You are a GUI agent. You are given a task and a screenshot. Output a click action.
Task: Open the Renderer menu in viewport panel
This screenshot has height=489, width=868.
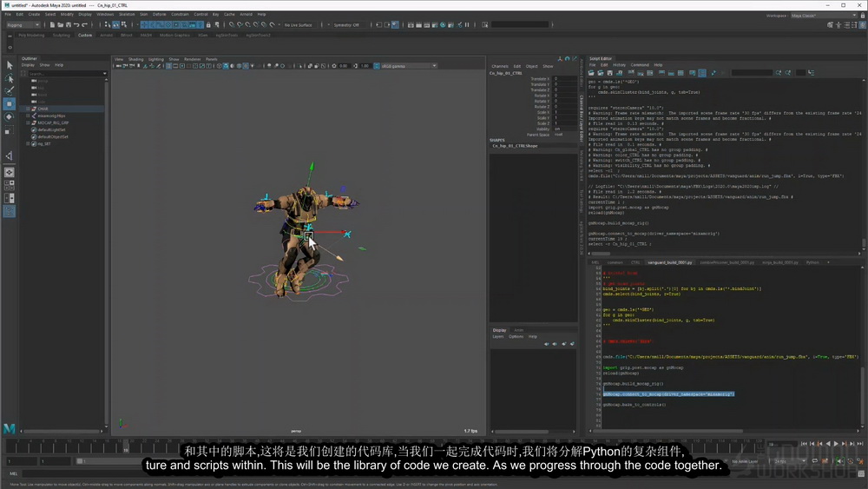(192, 59)
